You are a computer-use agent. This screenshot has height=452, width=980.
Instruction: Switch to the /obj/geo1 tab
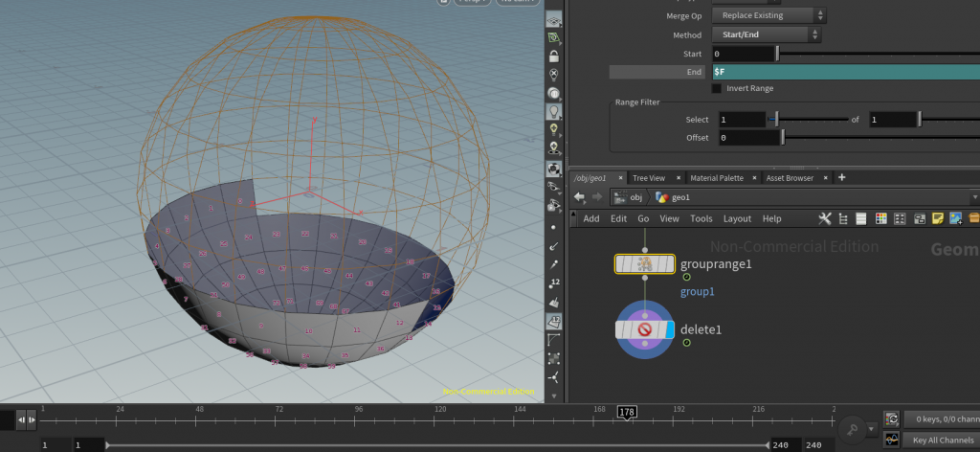[x=590, y=178]
